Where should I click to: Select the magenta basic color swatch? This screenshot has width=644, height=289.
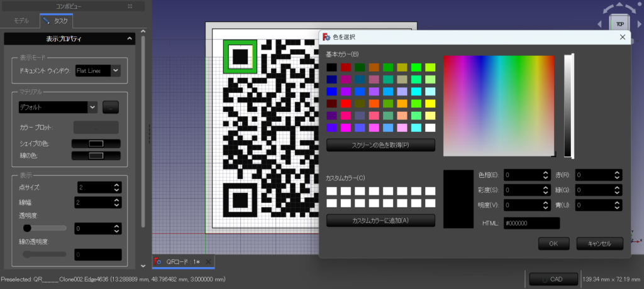click(346, 128)
